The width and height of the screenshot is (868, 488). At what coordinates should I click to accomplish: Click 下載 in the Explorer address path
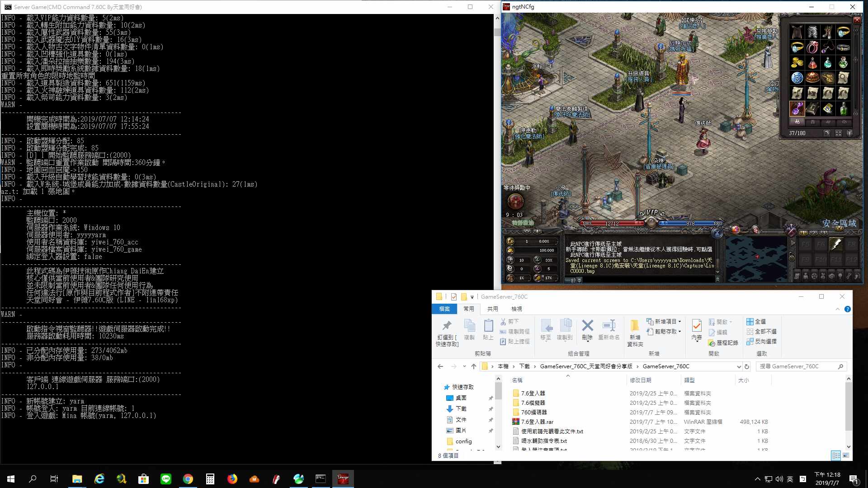click(524, 366)
